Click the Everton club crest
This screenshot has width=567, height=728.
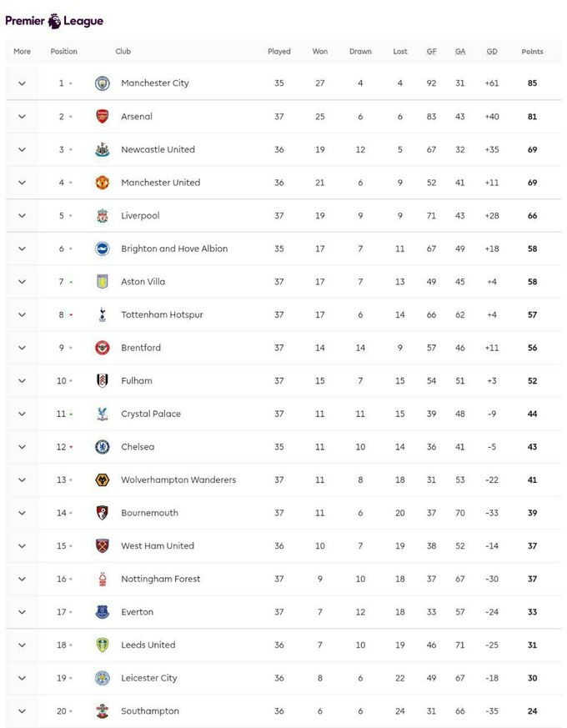[x=102, y=612]
